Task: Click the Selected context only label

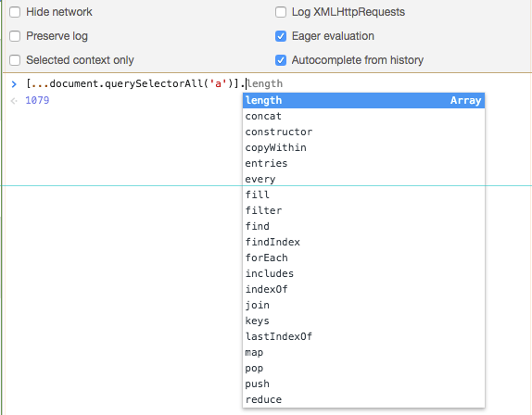Action: [x=80, y=60]
